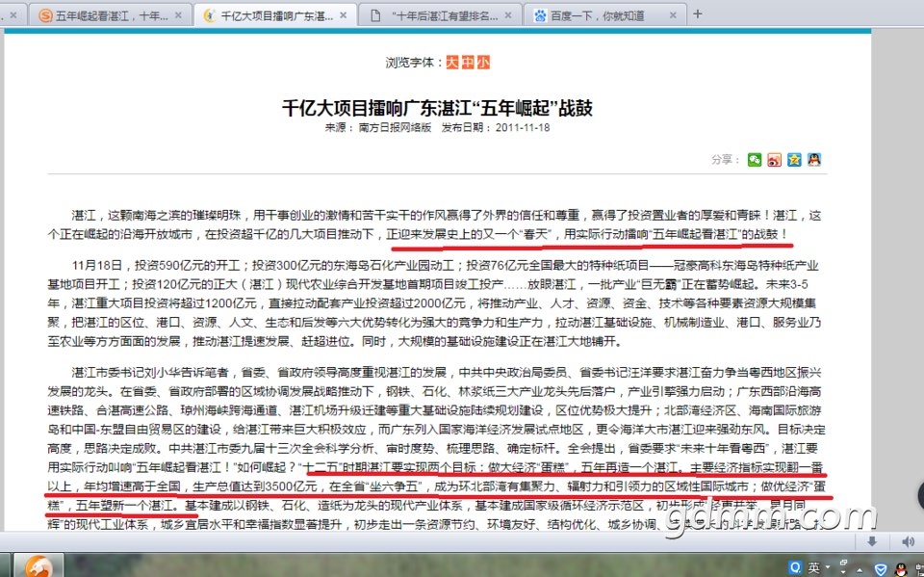Click the article headline 千亿大项目擂响广东湛江
924x577 pixels.
point(437,107)
